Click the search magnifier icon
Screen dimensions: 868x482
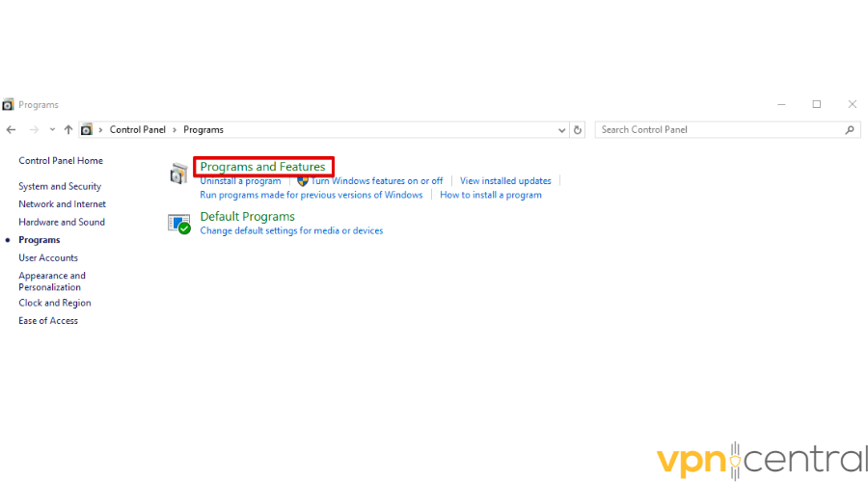pos(850,130)
